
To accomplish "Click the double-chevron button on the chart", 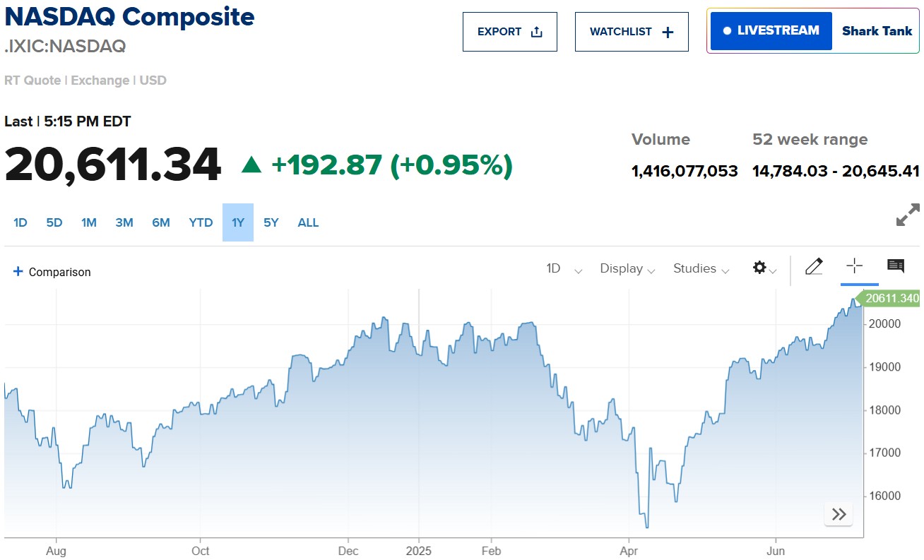I will [x=839, y=514].
